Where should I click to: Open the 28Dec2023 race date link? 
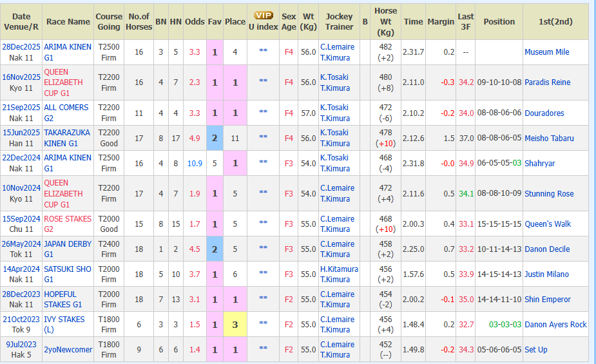[21, 294]
